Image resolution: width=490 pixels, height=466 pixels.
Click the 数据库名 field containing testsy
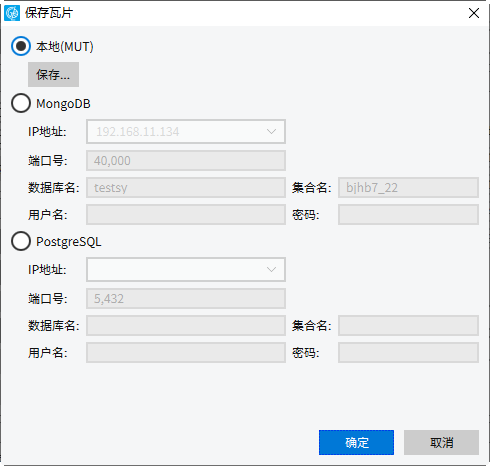(x=186, y=188)
